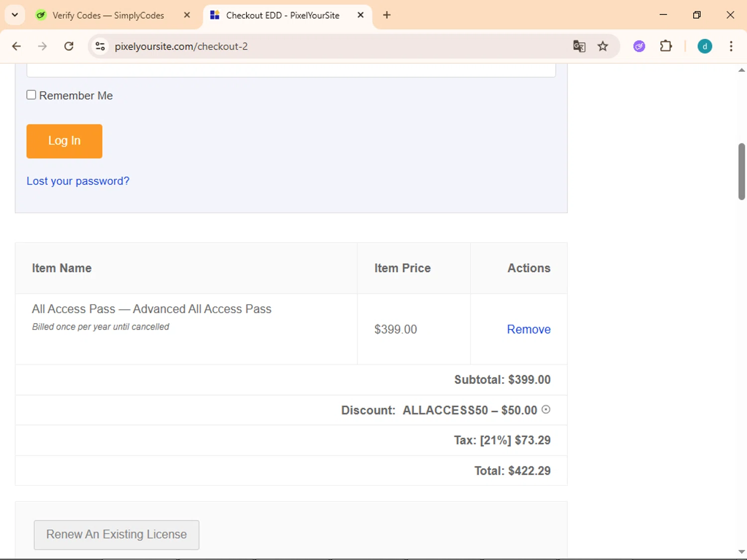Remove the All Access Pass item

[528, 329]
